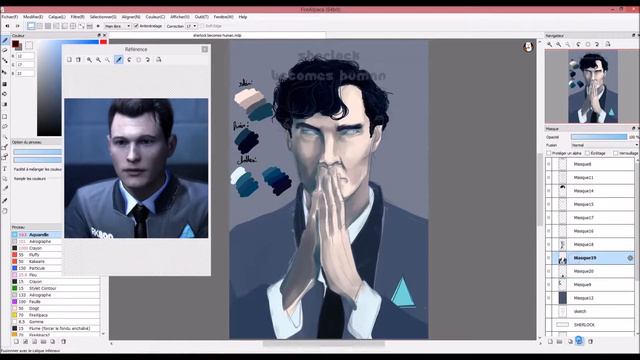Screen dimensions: 640x360
Task: Toggle visibility of Masque8 layer
Action: point(549,164)
